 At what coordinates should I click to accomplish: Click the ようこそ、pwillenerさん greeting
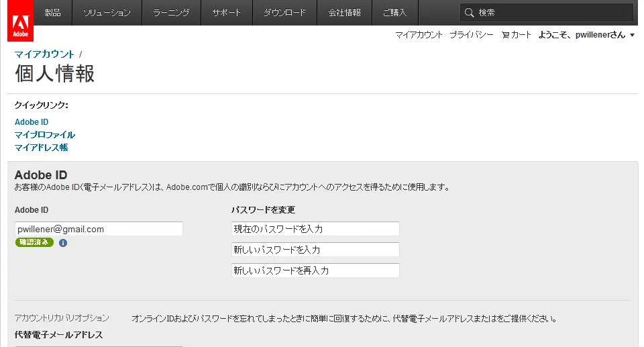[582, 35]
